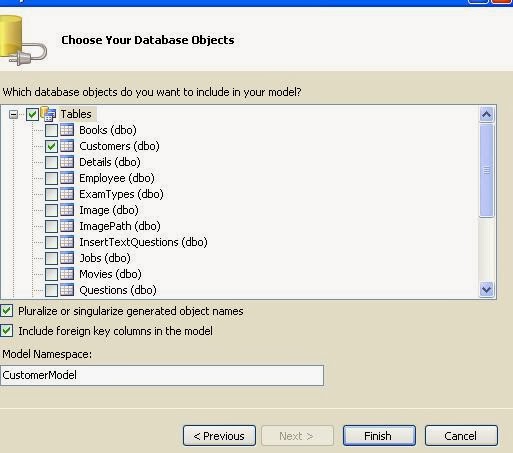Image resolution: width=513 pixels, height=453 pixels.
Task: Check the Movies (dbo) checkbox
Action: point(51,274)
